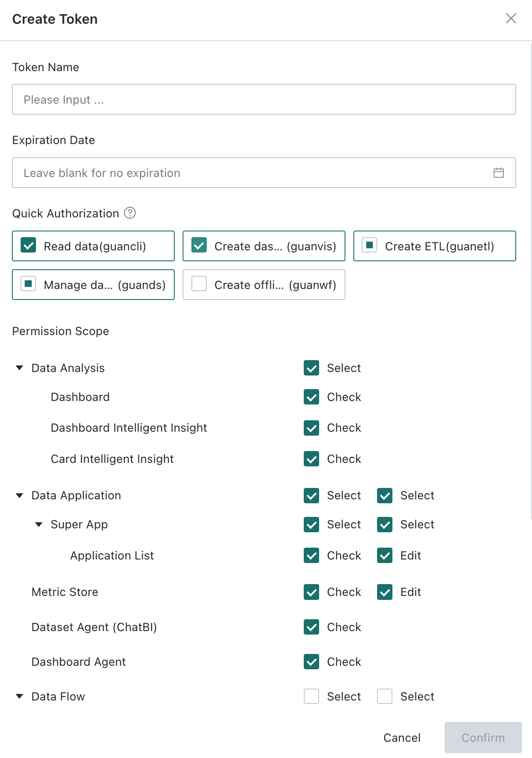Screen dimensions: 532x758
Task: Click the Permission Scope heading text
Action: click(x=61, y=331)
